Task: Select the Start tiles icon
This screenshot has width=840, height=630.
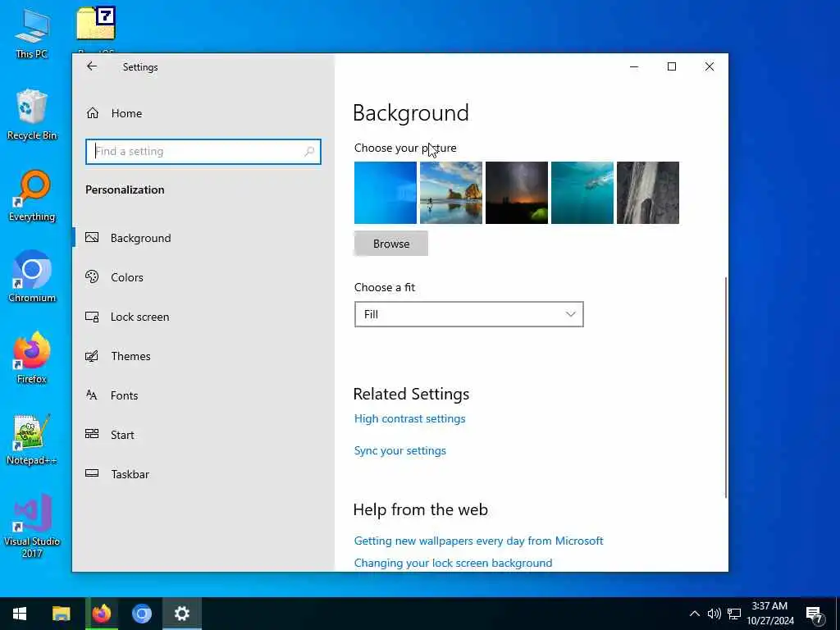Action: coord(92,434)
